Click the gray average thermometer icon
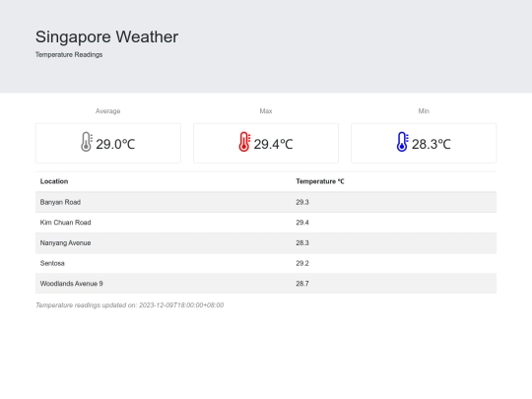Image resolution: width=532 pixels, height=399 pixels. (87, 142)
